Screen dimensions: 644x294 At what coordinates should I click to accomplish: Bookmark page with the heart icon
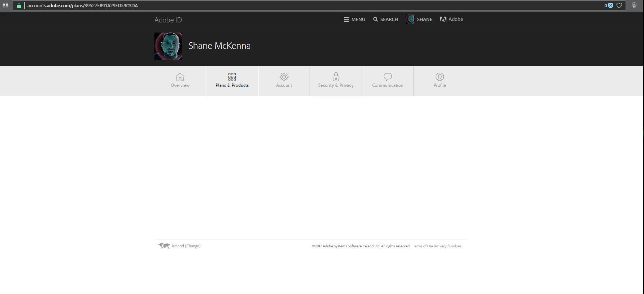(619, 5)
